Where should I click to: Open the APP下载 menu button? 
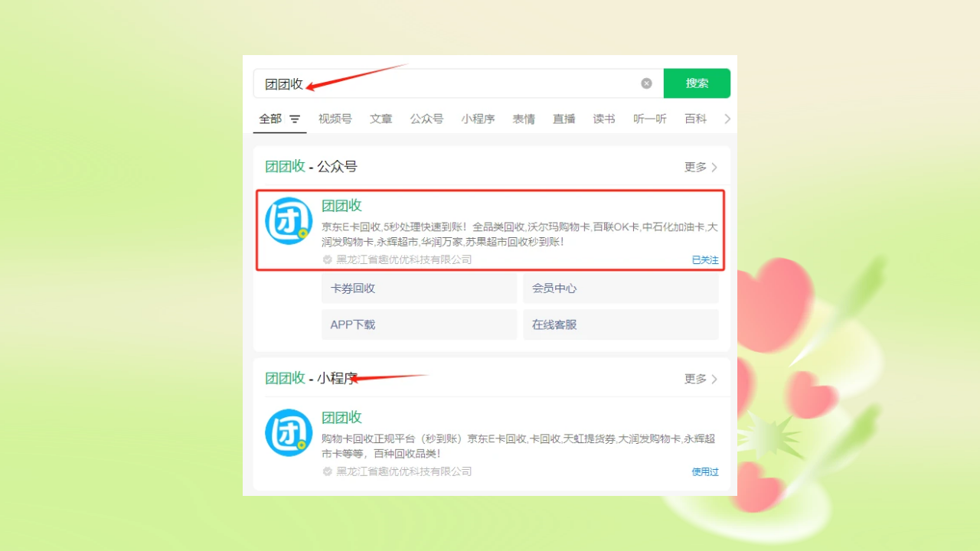(x=420, y=324)
